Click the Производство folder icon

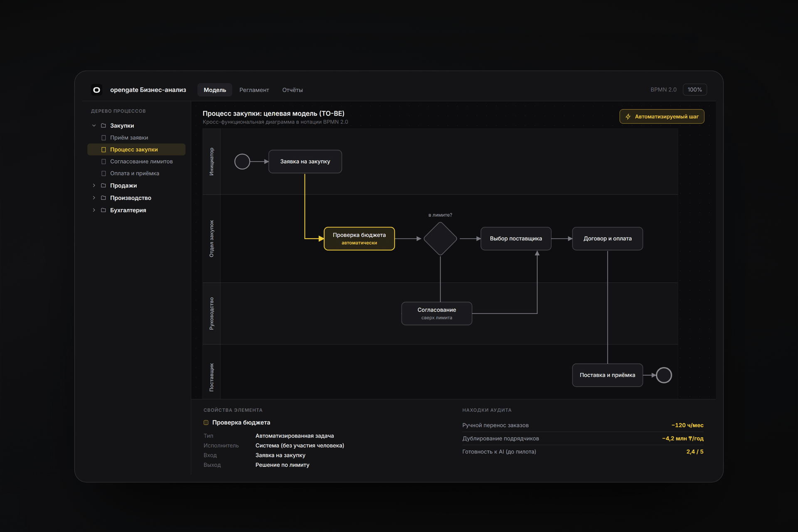[x=103, y=198]
